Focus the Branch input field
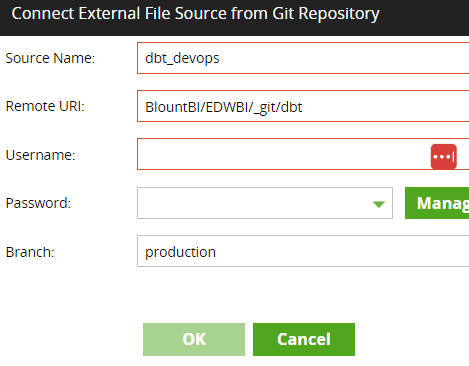 coord(303,251)
